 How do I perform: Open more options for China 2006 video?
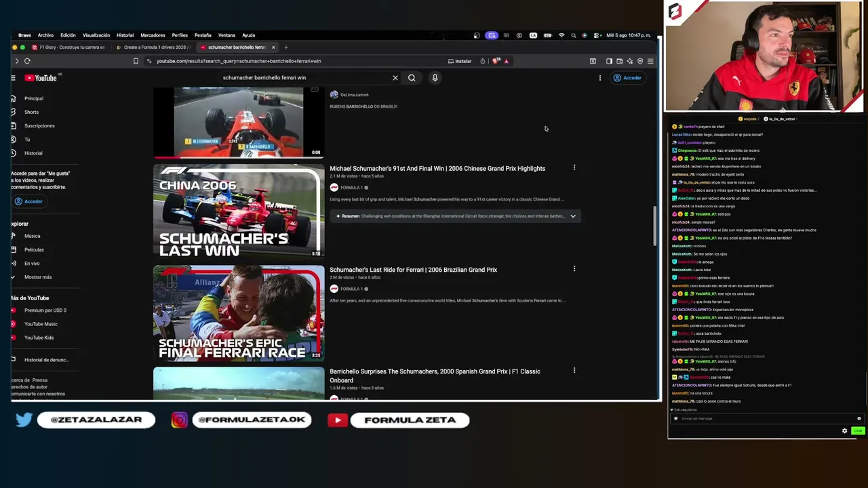574,167
